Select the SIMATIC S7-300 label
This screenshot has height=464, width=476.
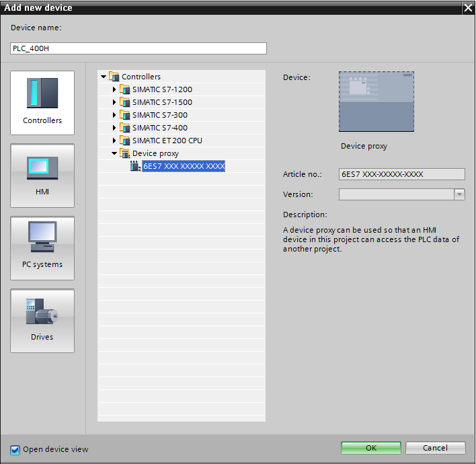(x=160, y=115)
